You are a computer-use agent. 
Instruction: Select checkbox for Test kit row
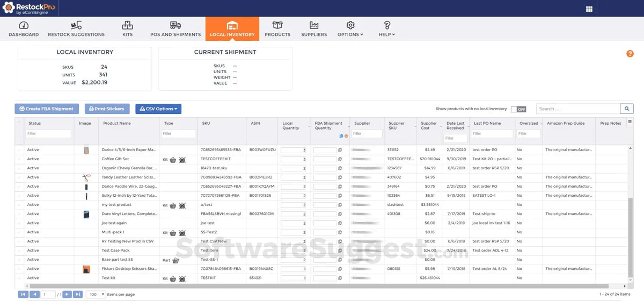click(19, 278)
